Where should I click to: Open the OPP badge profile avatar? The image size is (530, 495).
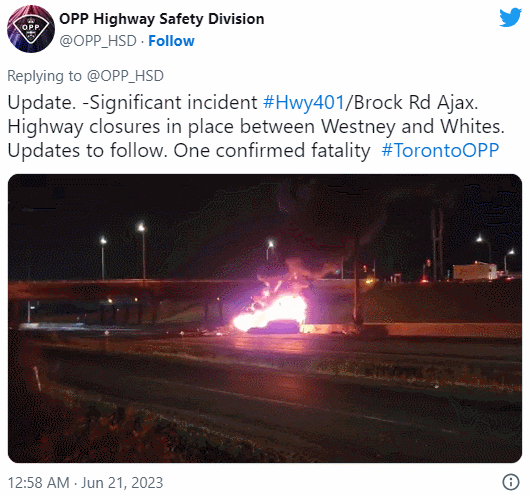pyautogui.click(x=30, y=29)
